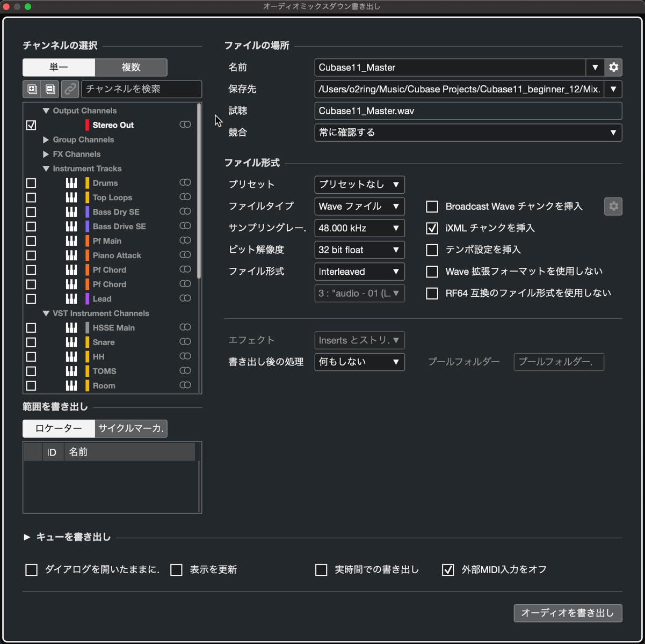The width and height of the screenshot is (645, 644).
Task: Click the channel list vertical scrollbar
Action: 199,191
